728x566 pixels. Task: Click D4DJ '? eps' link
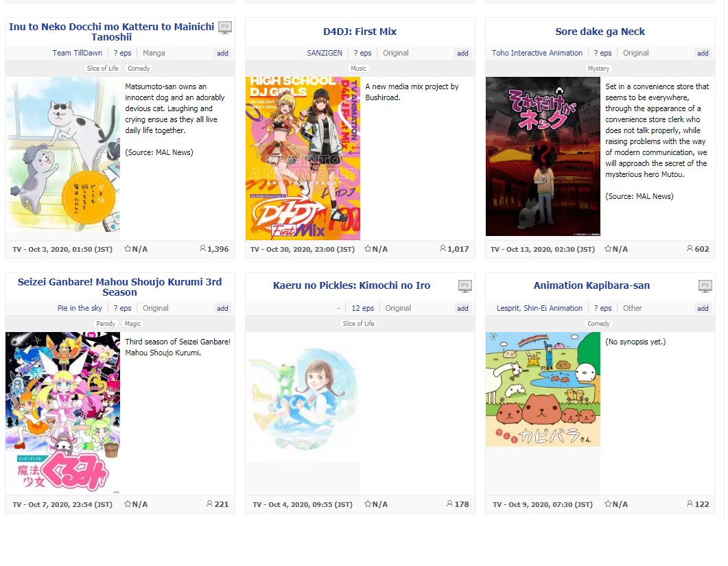click(x=362, y=53)
